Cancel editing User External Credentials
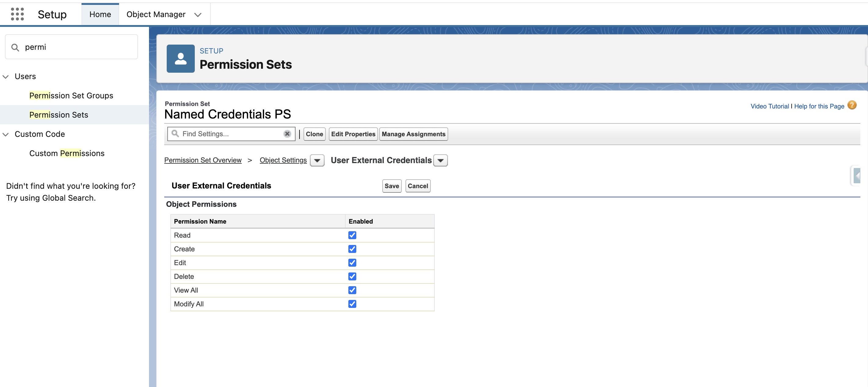 pyautogui.click(x=418, y=186)
